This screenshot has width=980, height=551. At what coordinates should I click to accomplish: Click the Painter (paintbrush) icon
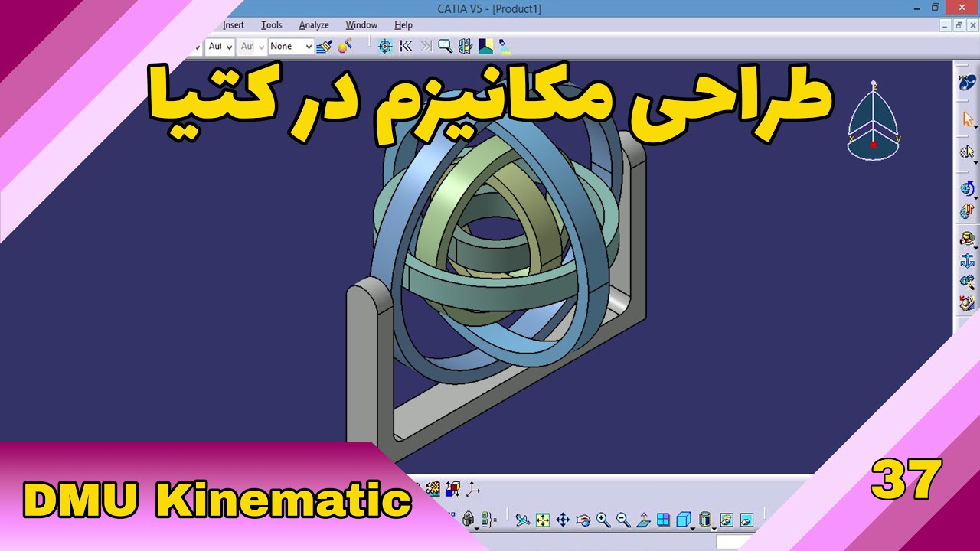coord(325,47)
